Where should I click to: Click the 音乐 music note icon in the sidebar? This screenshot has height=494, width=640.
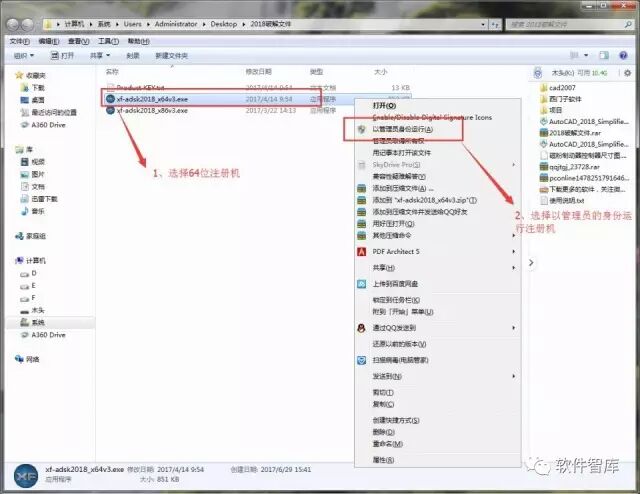pos(24,211)
